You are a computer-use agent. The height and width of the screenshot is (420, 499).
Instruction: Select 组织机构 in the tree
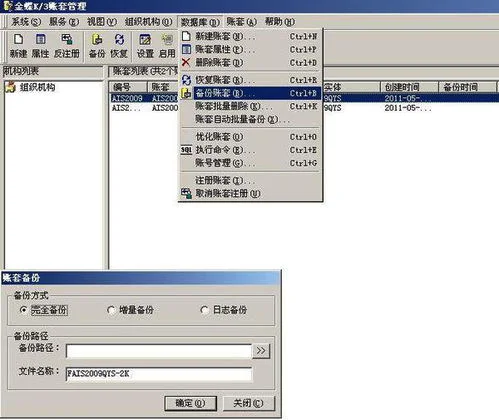pos(37,87)
